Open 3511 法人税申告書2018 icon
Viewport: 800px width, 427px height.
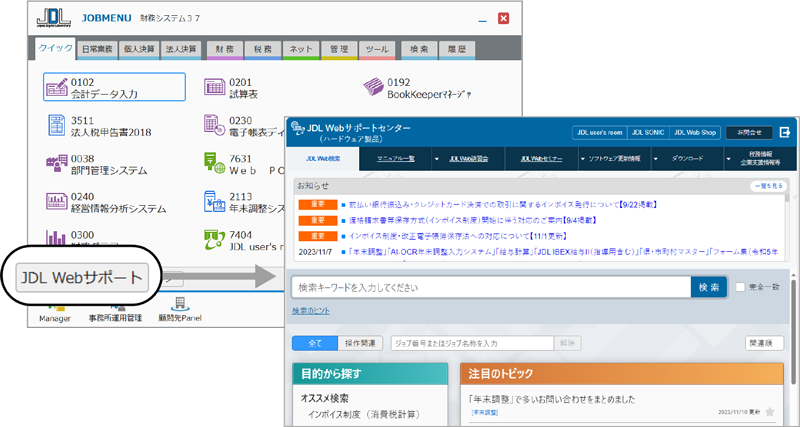[57, 125]
